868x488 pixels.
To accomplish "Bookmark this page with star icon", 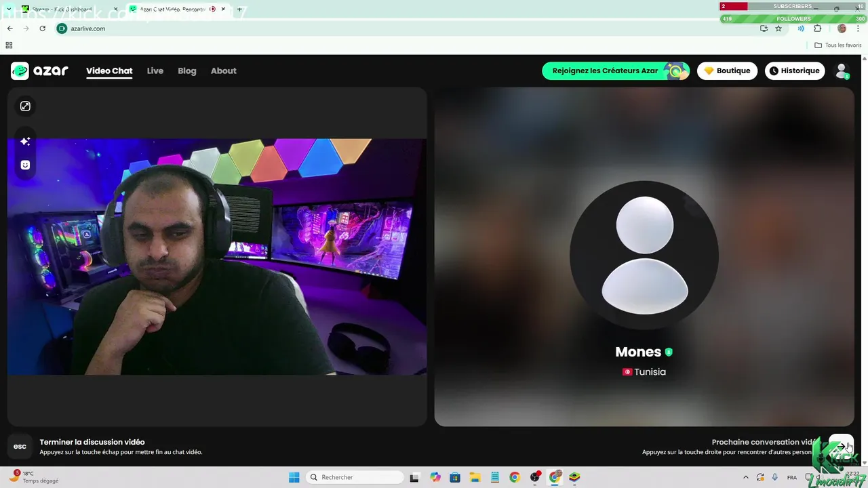I will click(x=778, y=28).
